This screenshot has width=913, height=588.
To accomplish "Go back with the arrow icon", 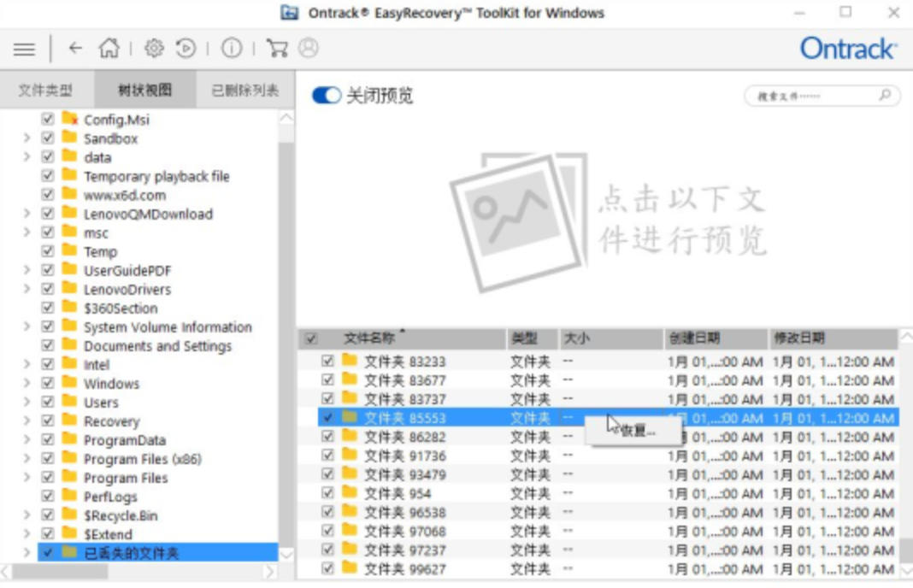I will [x=76, y=49].
